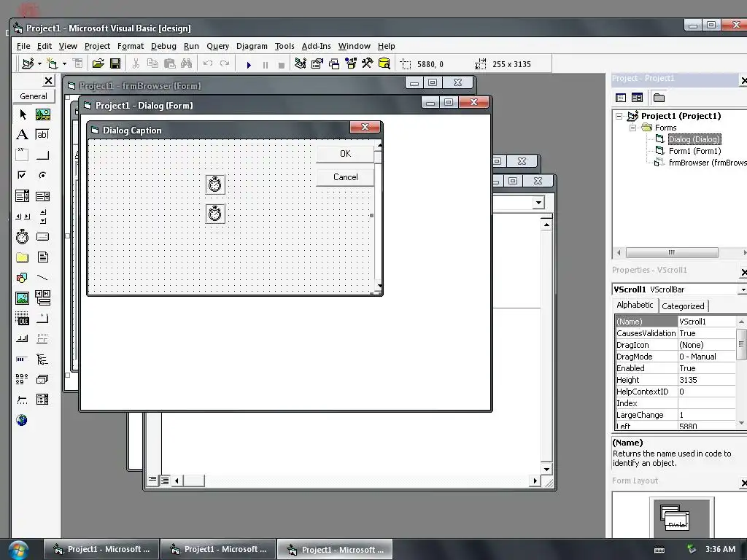Select the Pointer tool in the toolbox
Screen dimensions: 747x560
pyautogui.click(x=23, y=114)
